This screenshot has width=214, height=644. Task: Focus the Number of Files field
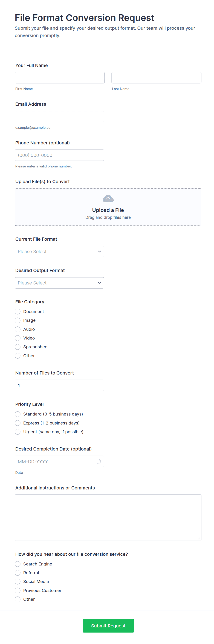[x=59, y=385]
